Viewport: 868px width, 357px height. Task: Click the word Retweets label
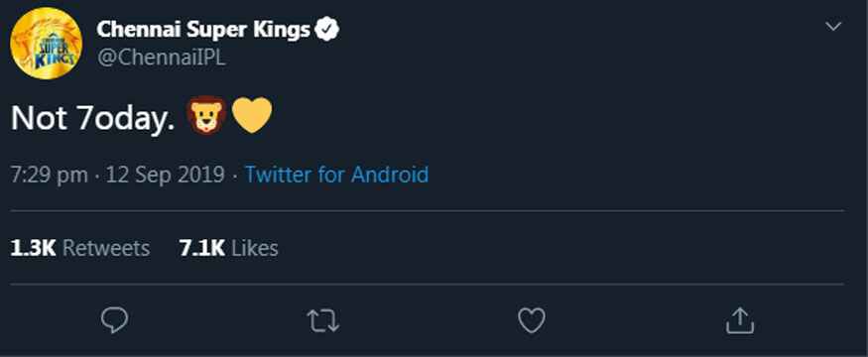(106, 248)
